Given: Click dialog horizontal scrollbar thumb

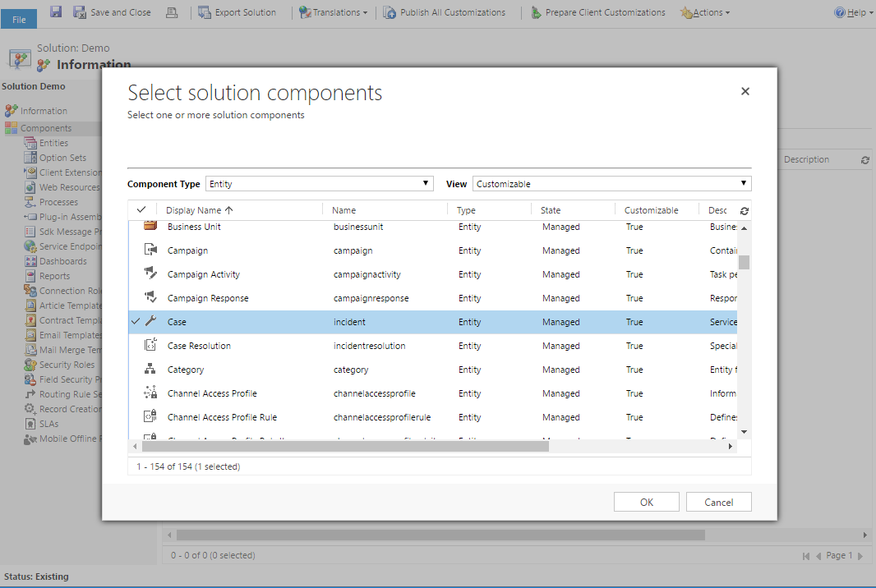Looking at the screenshot, I should [x=345, y=446].
